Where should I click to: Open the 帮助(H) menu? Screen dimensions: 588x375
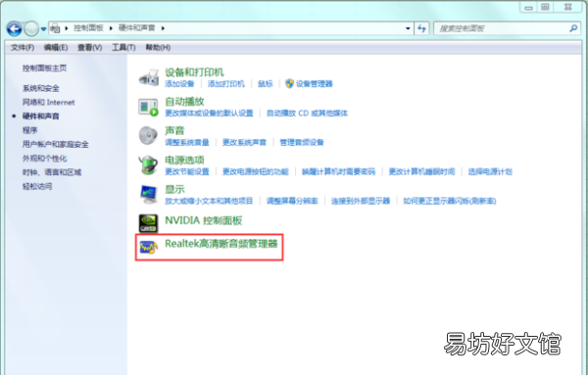(158, 48)
